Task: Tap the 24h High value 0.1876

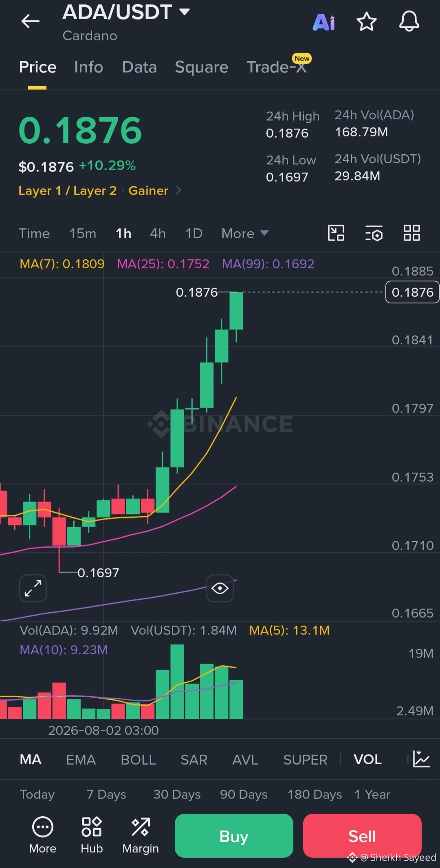Action: pyautogui.click(x=287, y=133)
